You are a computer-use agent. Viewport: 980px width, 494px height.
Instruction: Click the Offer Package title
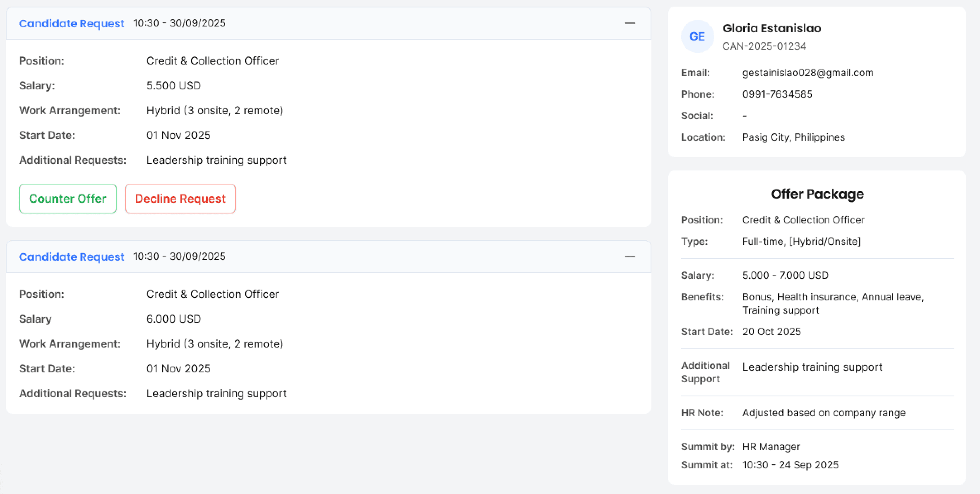(817, 194)
